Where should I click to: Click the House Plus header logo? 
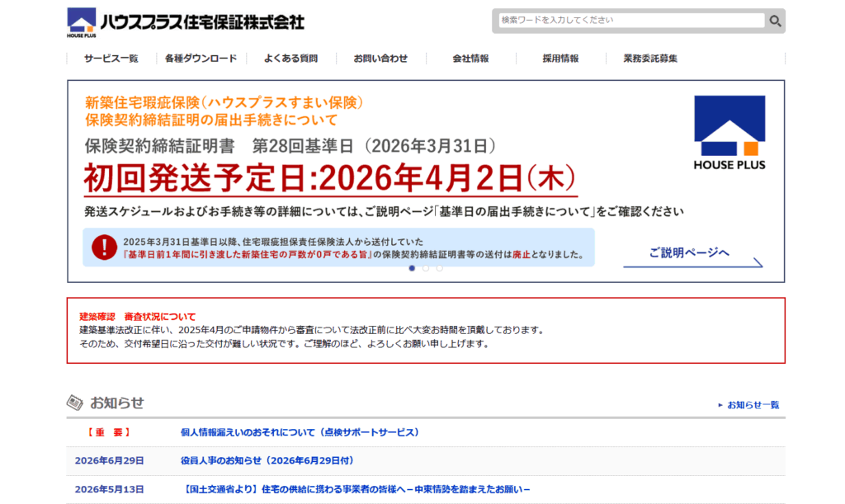point(186,22)
